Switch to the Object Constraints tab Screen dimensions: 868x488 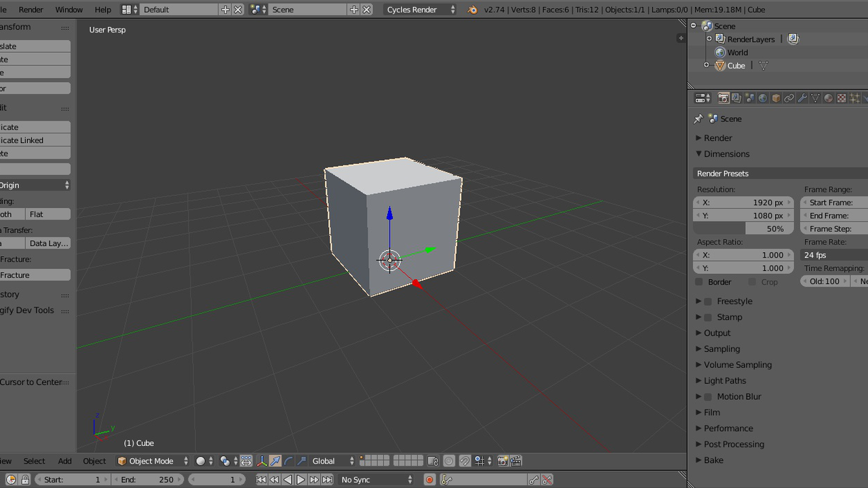click(789, 98)
